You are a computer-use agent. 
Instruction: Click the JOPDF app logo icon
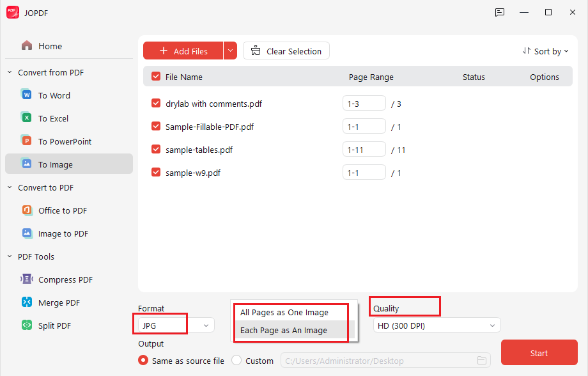(x=13, y=12)
